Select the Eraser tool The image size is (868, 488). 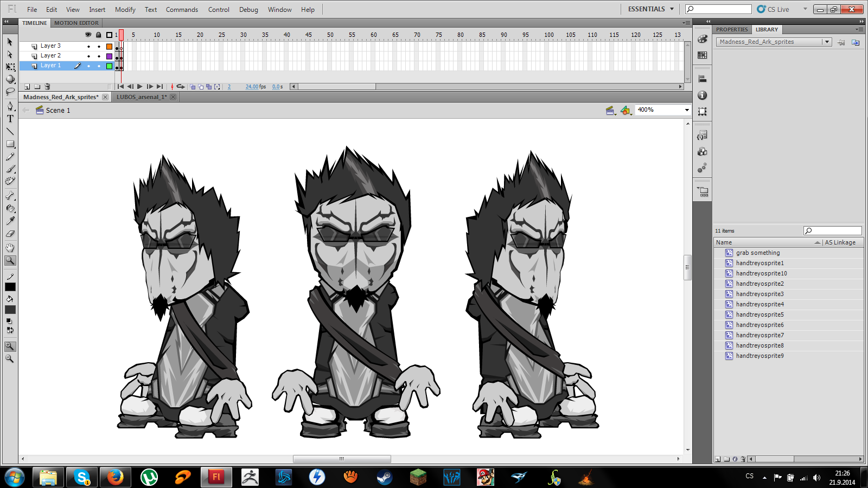tap(10, 234)
